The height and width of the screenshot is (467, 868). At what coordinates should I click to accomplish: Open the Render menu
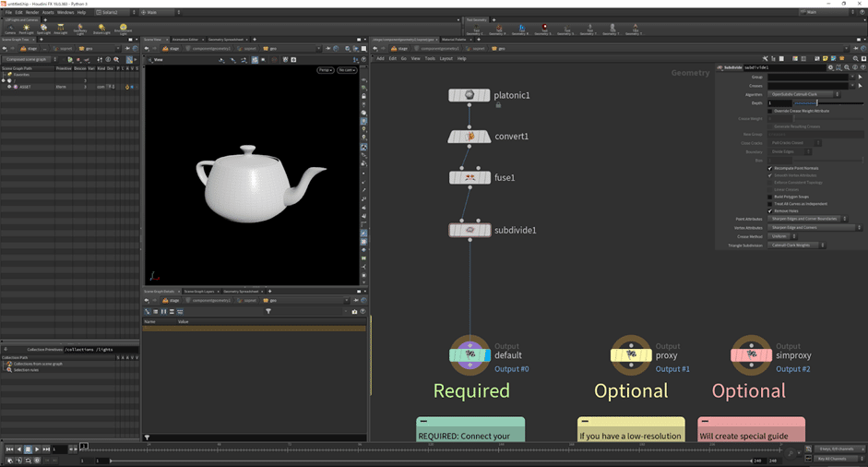coord(31,12)
